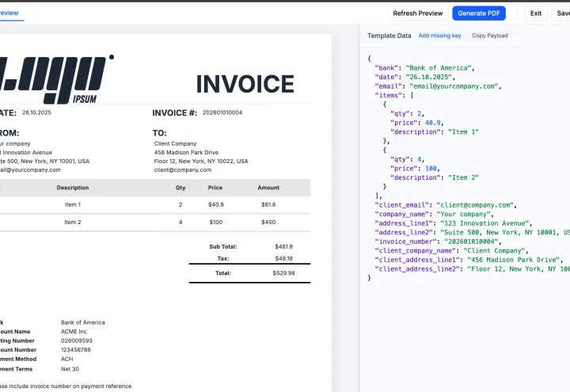Image resolution: width=570 pixels, height=392 pixels.
Task: Click Bank of America in the invoice preview
Action: tap(83, 322)
